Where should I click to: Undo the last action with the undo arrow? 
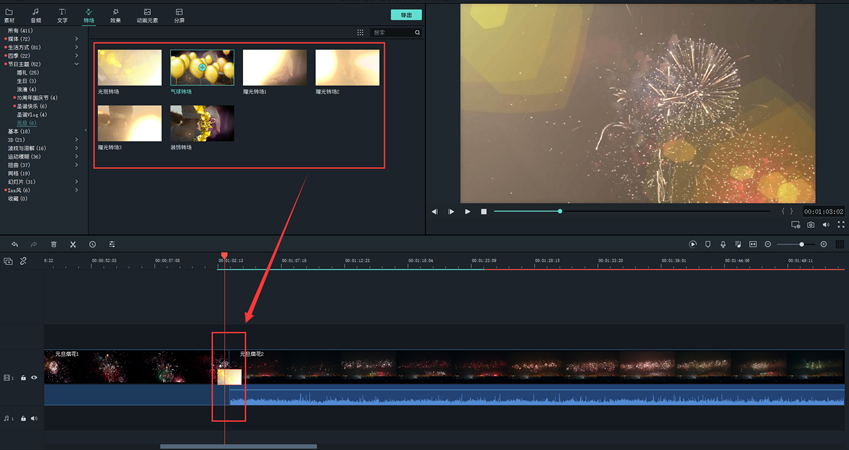coord(15,244)
